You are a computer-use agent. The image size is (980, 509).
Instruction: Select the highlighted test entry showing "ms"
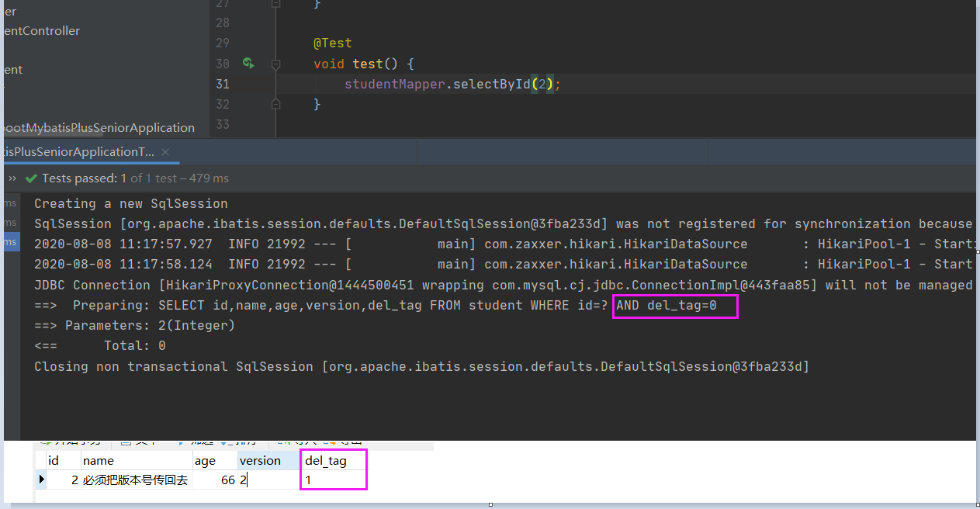(10, 241)
